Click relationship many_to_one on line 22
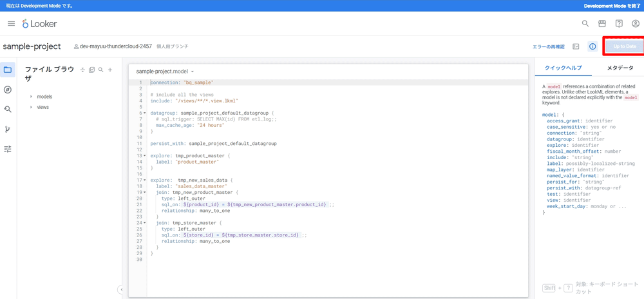Viewport: 644px width, 299px height. pyautogui.click(x=196, y=211)
